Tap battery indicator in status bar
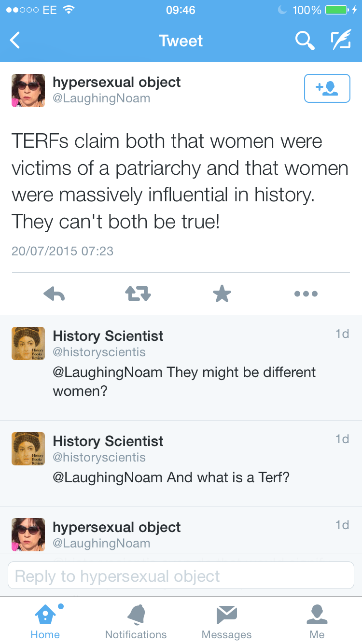362x644 pixels. coord(337,10)
